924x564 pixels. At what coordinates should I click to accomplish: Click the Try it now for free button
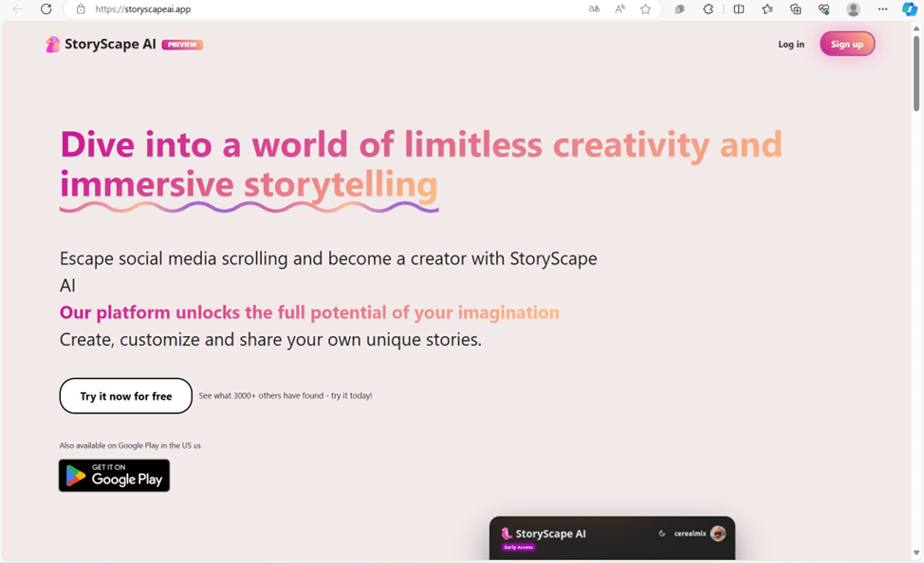[125, 396]
